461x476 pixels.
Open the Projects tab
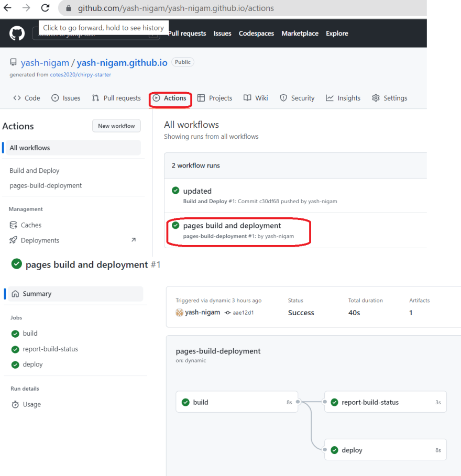pyautogui.click(x=215, y=98)
